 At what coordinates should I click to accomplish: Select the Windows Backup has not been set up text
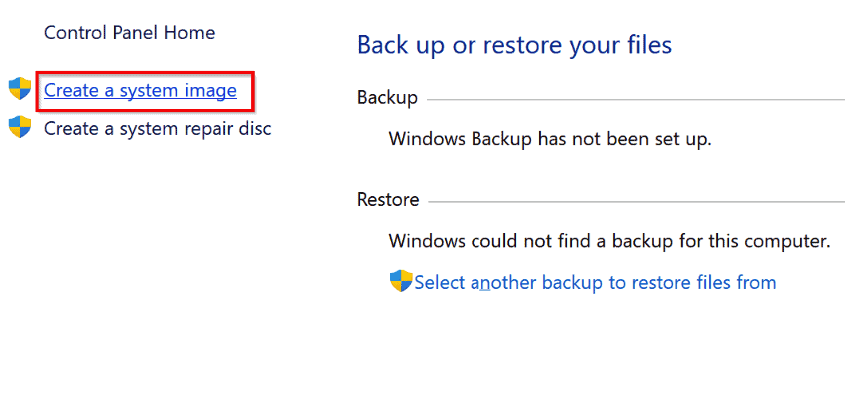pos(550,139)
